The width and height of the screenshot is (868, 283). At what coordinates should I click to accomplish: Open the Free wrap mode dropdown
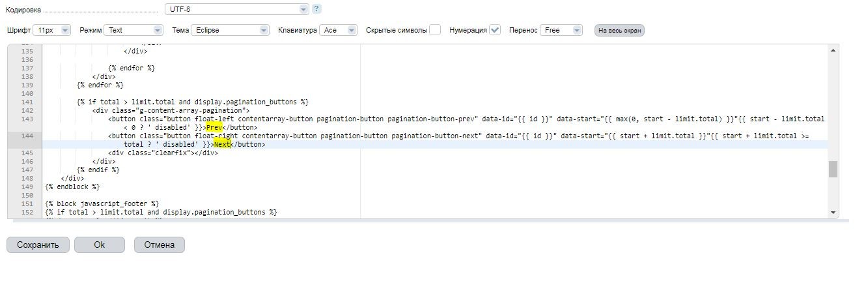pyautogui.click(x=561, y=30)
